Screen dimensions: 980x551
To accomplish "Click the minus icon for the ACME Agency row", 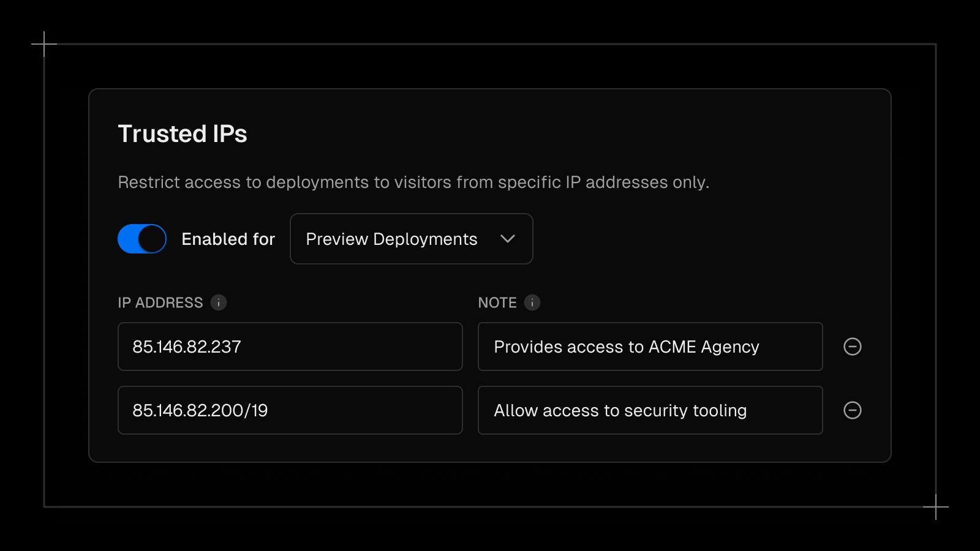I will tap(852, 347).
